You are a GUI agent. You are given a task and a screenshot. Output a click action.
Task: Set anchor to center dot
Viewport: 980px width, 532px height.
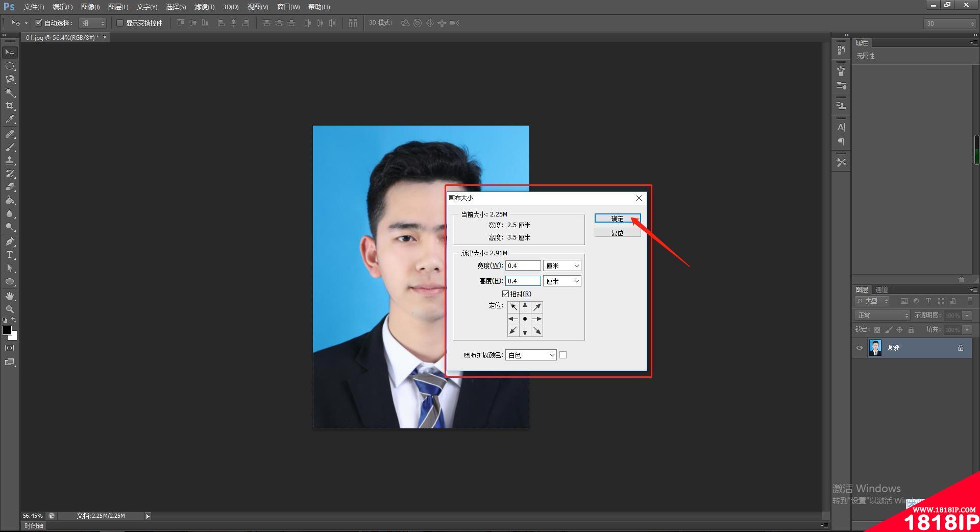point(525,319)
